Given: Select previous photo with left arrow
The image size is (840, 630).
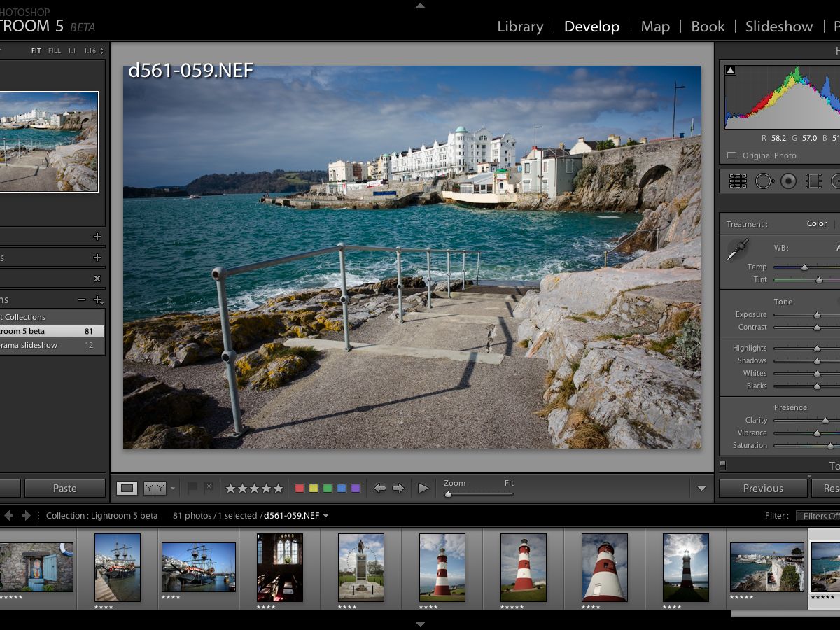Looking at the screenshot, I should click(379, 489).
